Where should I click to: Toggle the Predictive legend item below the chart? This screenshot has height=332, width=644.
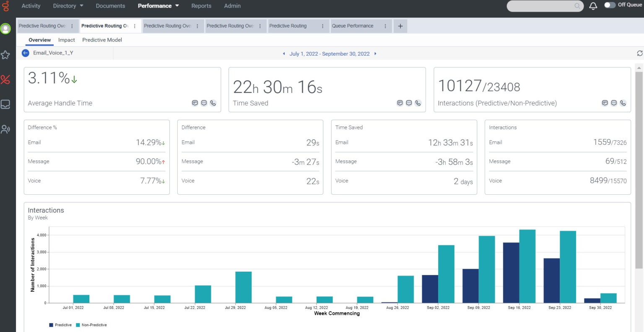60,325
